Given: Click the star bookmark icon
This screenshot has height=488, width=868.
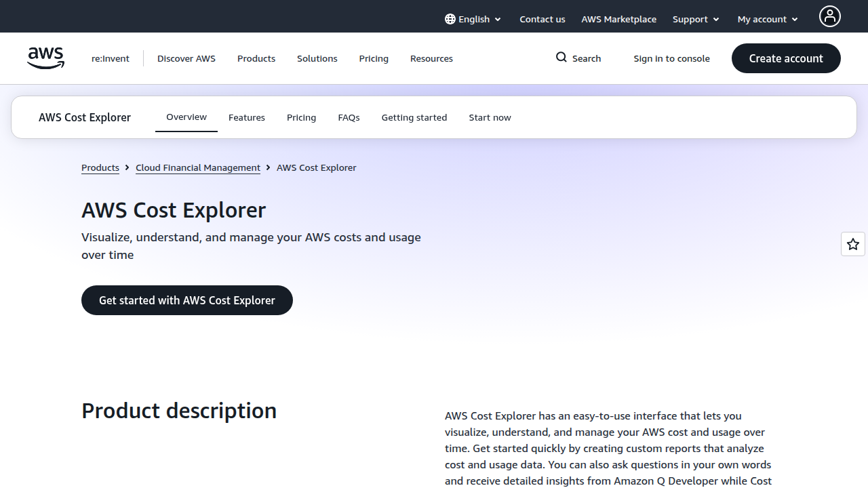Looking at the screenshot, I should 853,244.
